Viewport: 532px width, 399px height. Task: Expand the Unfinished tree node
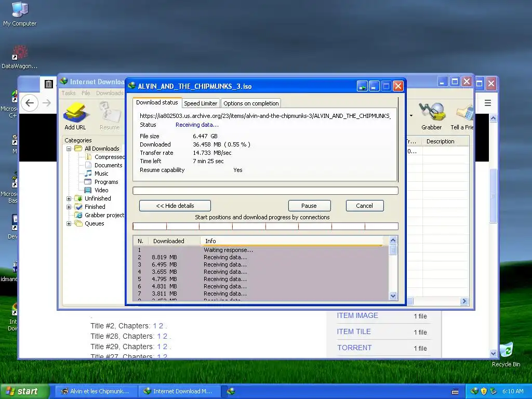tap(69, 198)
